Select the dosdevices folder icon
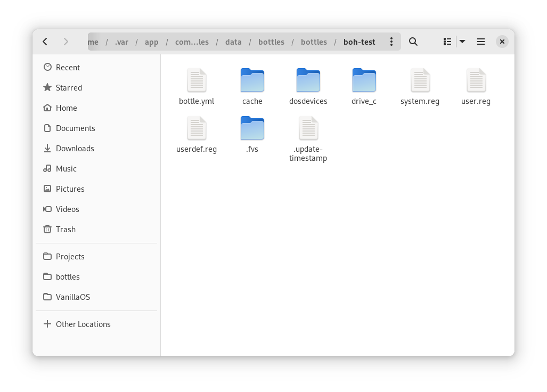This screenshot has width=547, height=392. coord(308,80)
